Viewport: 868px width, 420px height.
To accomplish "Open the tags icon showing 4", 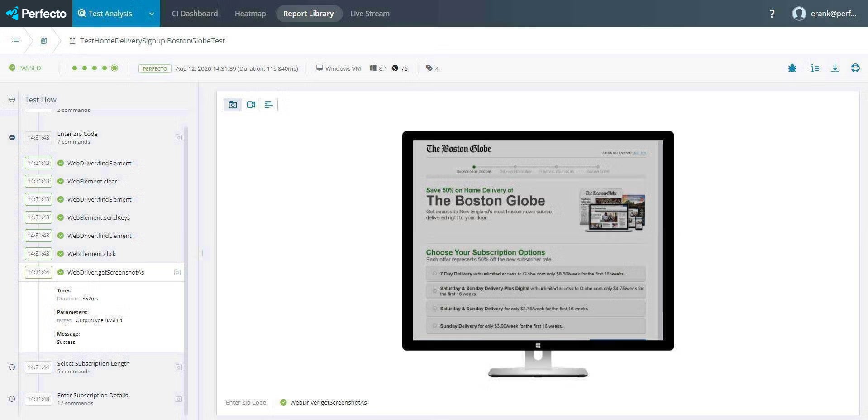I will coord(429,68).
